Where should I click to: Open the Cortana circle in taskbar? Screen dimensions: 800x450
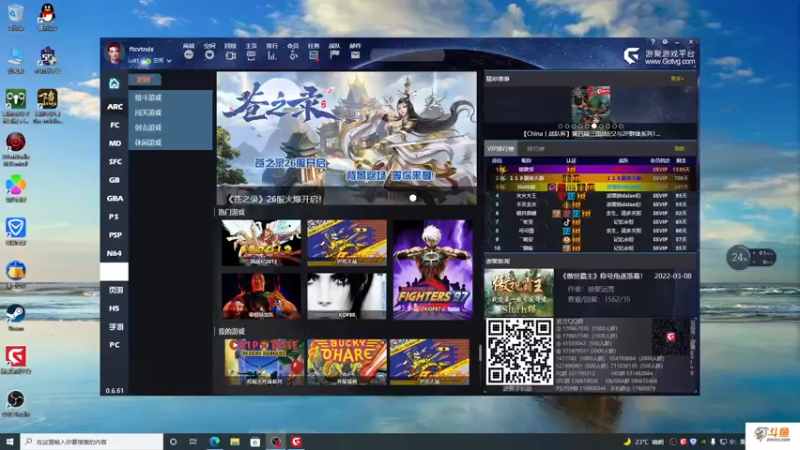173,441
